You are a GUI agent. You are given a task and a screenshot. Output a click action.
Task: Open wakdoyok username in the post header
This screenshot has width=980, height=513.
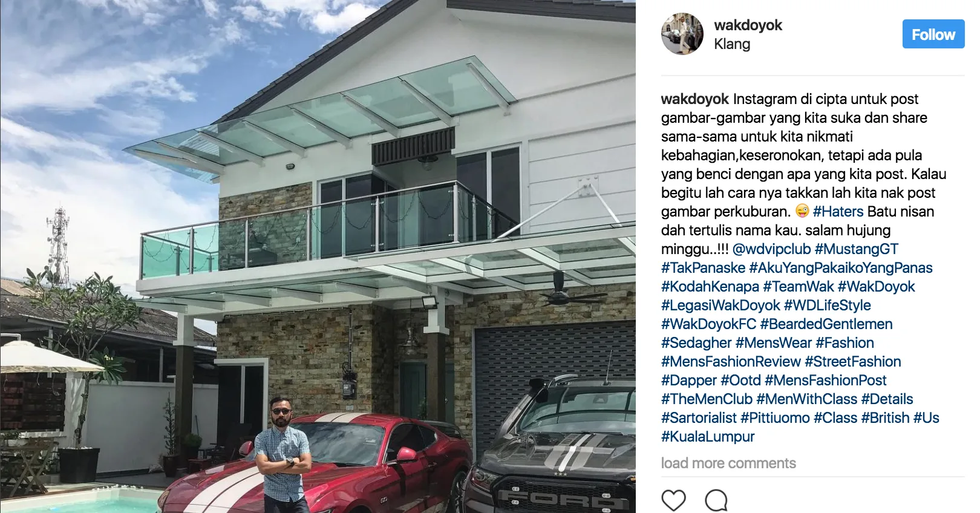tap(748, 25)
